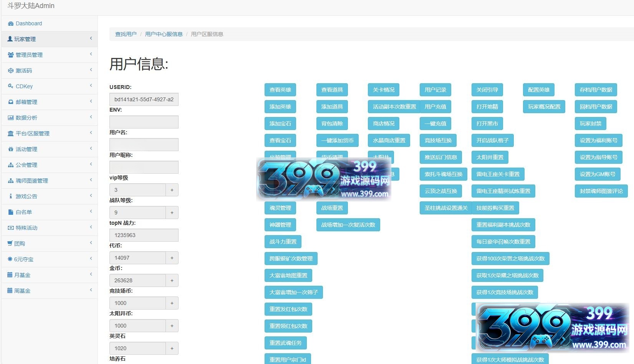
Task: Click the plus button beside 金币
Action: [x=172, y=280]
